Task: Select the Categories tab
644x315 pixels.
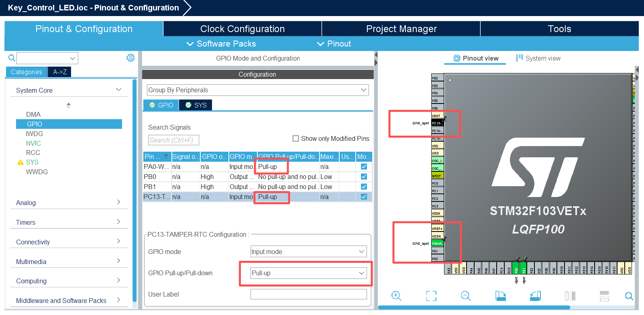Action: coord(26,72)
